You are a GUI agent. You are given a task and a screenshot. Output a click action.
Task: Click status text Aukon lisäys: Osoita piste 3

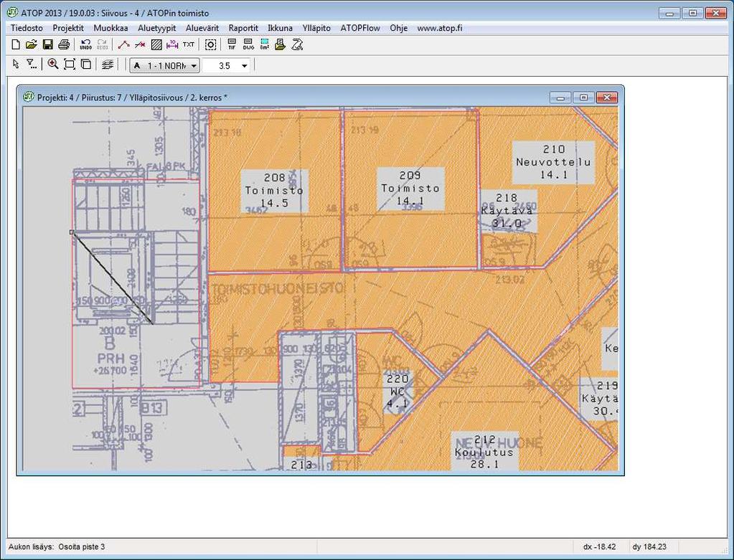pos(57,546)
